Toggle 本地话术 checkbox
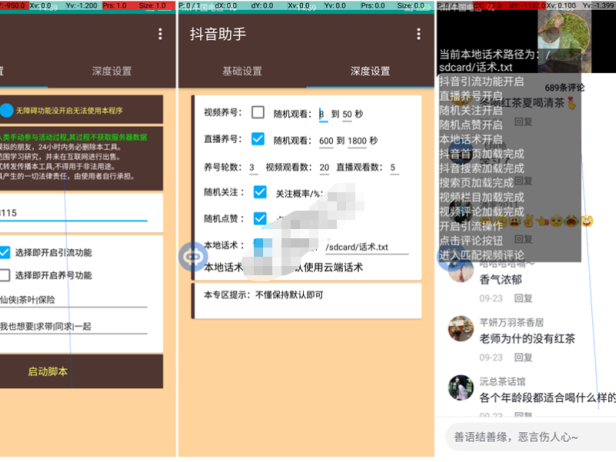The width and height of the screenshot is (616, 462). 262,246
